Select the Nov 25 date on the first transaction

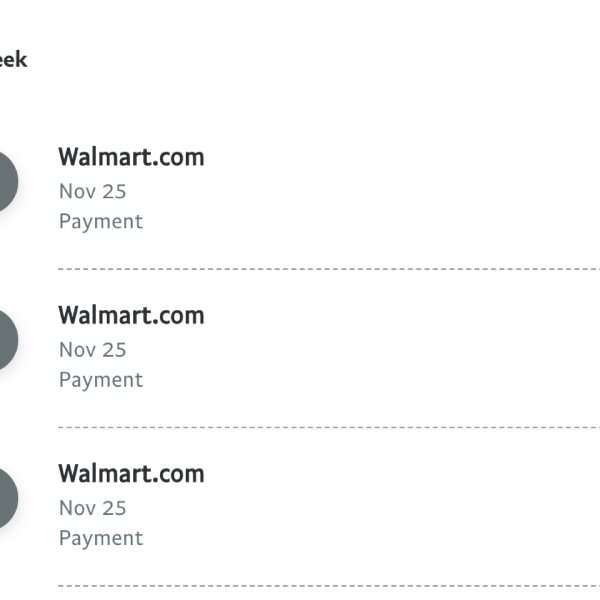click(93, 191)
